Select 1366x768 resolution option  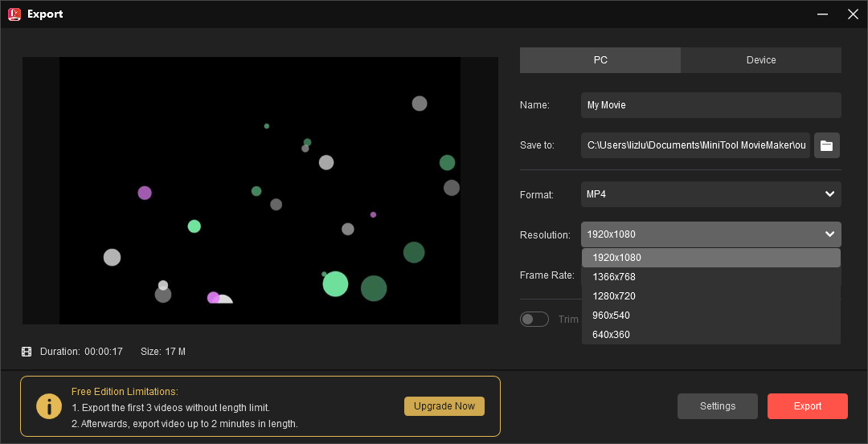point(614,277)
